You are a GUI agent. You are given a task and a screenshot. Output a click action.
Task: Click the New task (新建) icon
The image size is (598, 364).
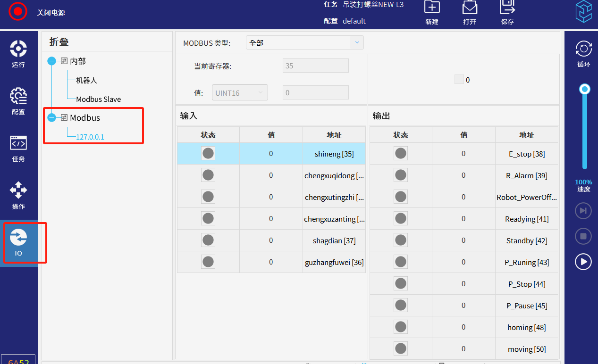[x=431, y=8]
